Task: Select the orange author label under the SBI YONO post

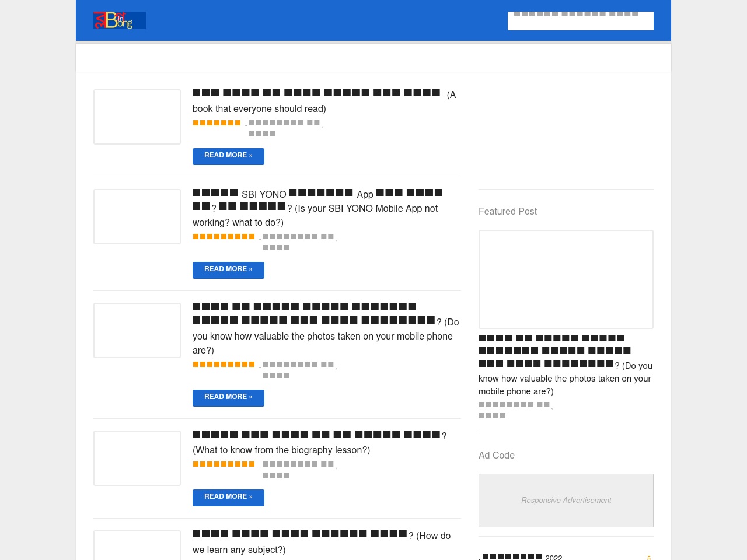Action: point(224,237)
